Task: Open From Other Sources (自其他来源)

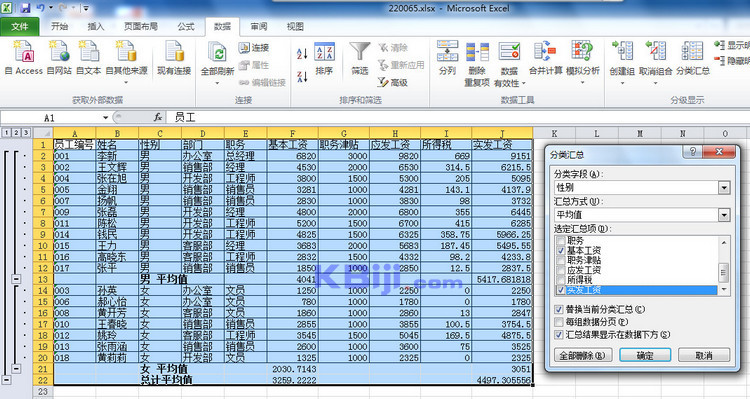Action: pyautogui.click(x=126, y=61)
